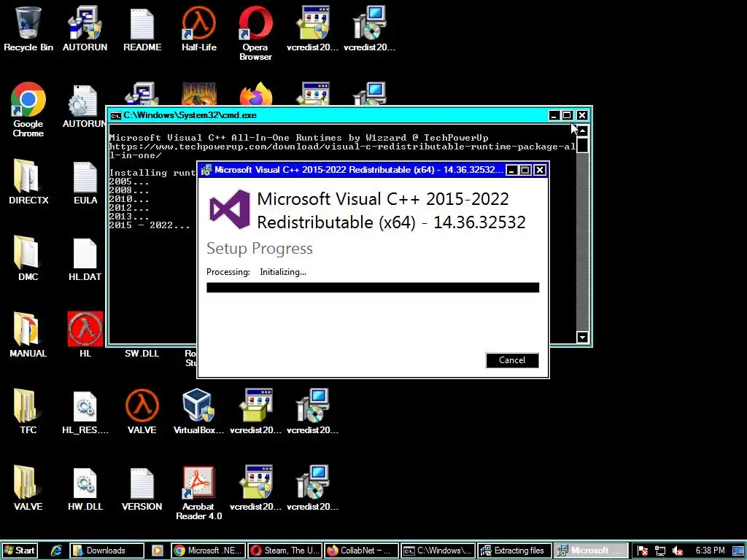Viewport: 747px width, 560px height.
Task: Open the media player taskbar icon
Action: [158, 551]
